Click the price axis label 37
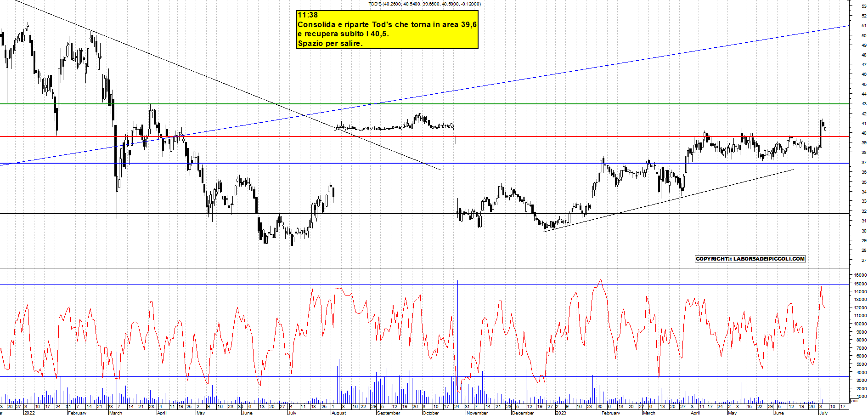868x415 pixels. (864, 163)
